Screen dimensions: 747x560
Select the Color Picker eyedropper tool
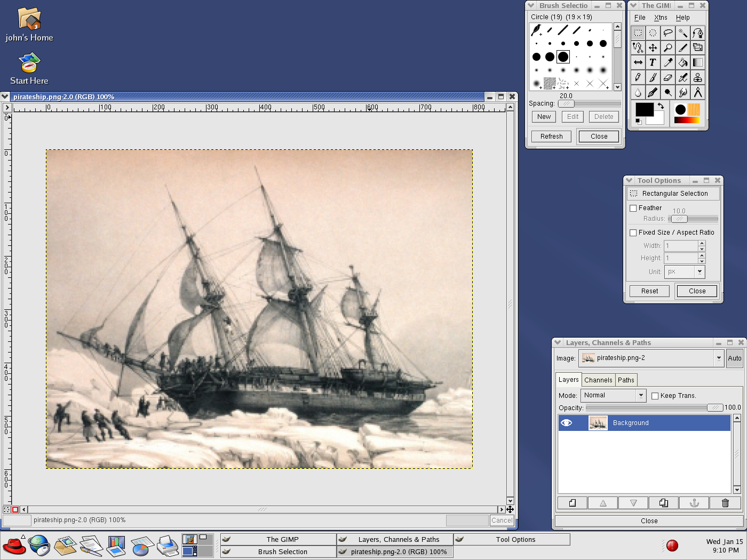tap(667, 62)
